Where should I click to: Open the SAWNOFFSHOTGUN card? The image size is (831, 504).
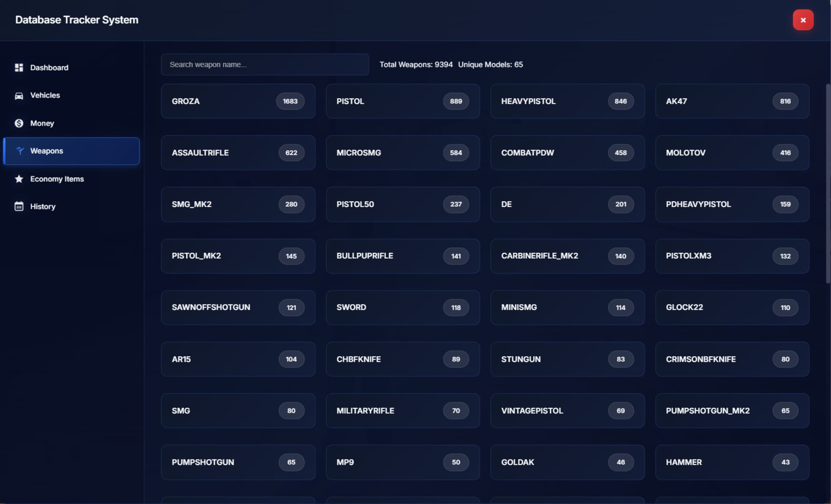pos(238,308)
